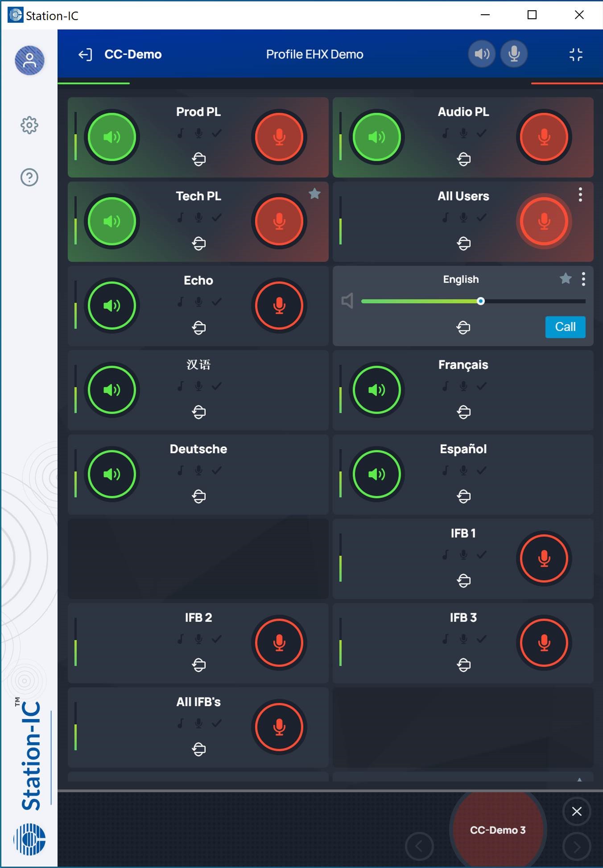The width and height of the screenshot is (603, 868).
Task: Go to previous item with left chevron
Action: (x=419, y=846)
